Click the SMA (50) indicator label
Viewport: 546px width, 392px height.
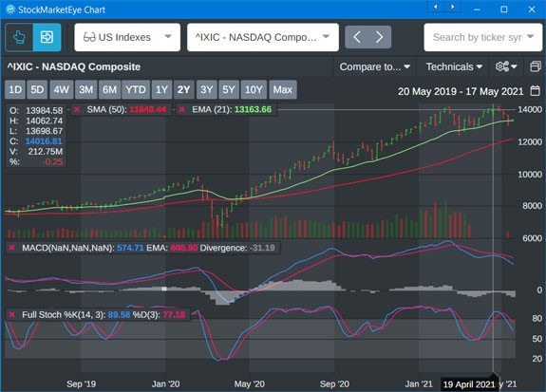106,110
